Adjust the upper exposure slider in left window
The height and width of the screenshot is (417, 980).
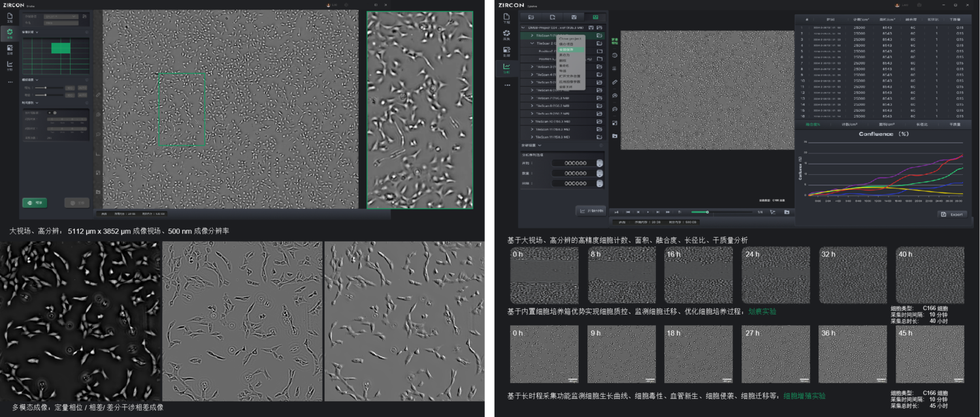pyautogui.click(x=48, y=87)
